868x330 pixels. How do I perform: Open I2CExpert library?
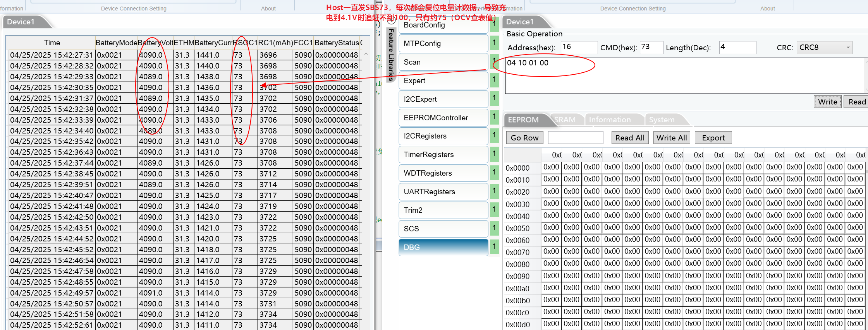443,99
